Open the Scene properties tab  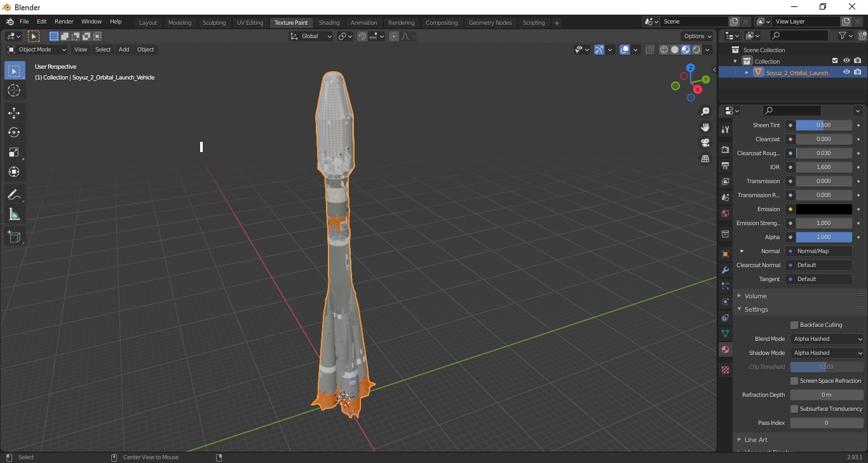725,197
